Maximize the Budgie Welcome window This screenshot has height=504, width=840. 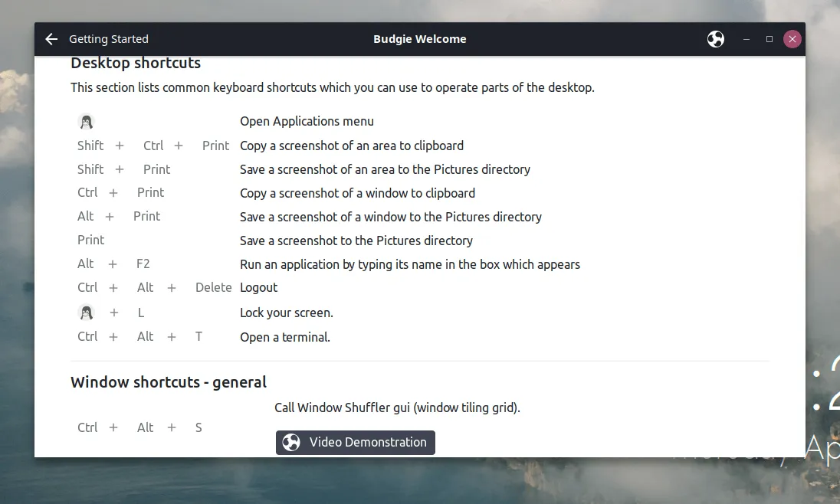pos(769,39)
